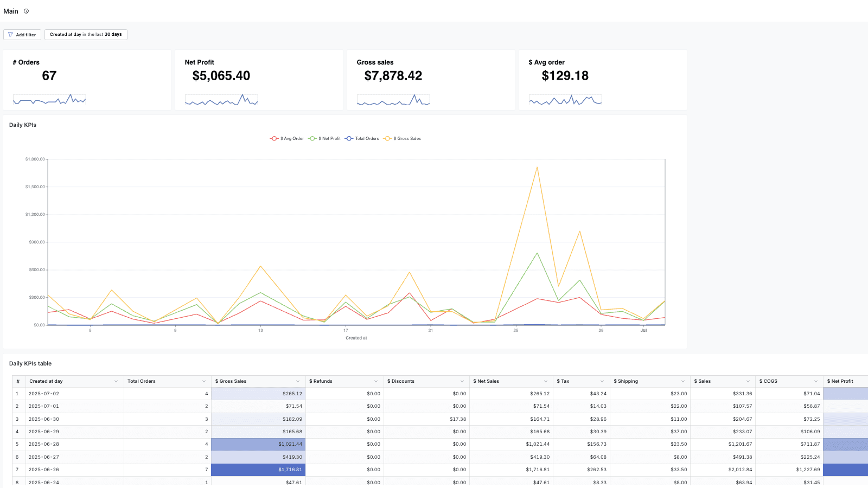Image resolution: width=868 pixels, height=488 pixels.
Task: Open the Total Orders column menu chevron
Action: tap(204, 381)
